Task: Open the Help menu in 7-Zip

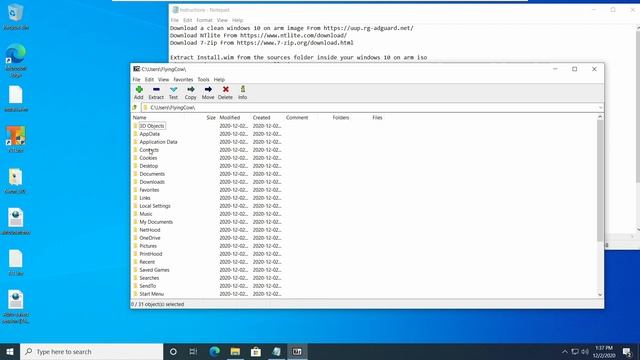Action: (x=219, y=80)
